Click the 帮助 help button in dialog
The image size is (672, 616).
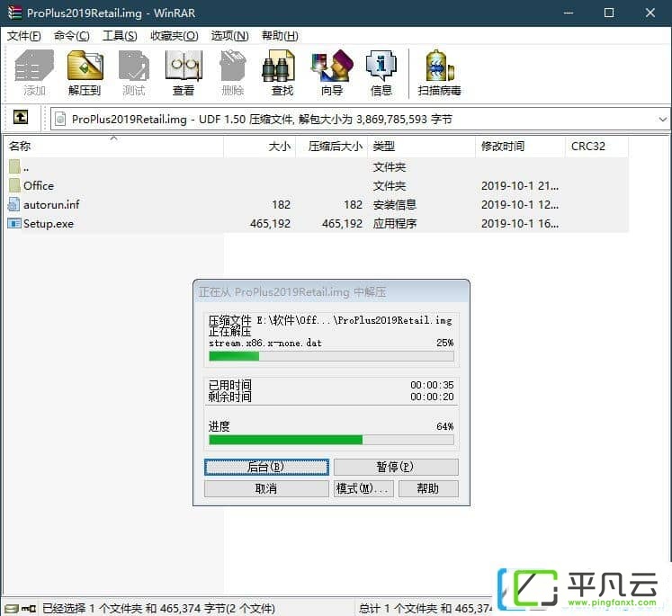pyautogui.click(x=428, y=488)
